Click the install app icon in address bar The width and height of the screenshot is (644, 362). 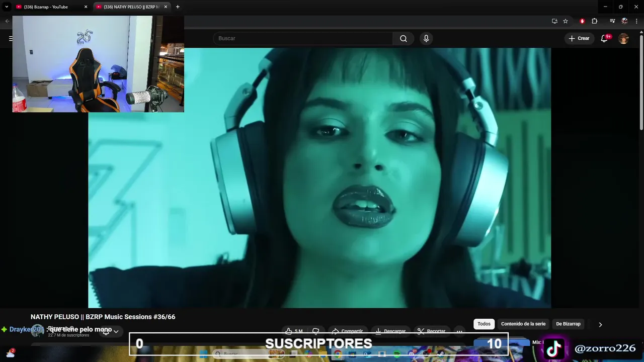pos(554,21)
